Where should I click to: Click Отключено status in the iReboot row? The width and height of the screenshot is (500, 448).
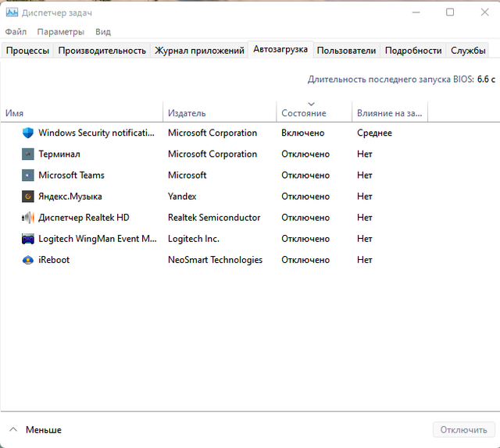(305, 260)
